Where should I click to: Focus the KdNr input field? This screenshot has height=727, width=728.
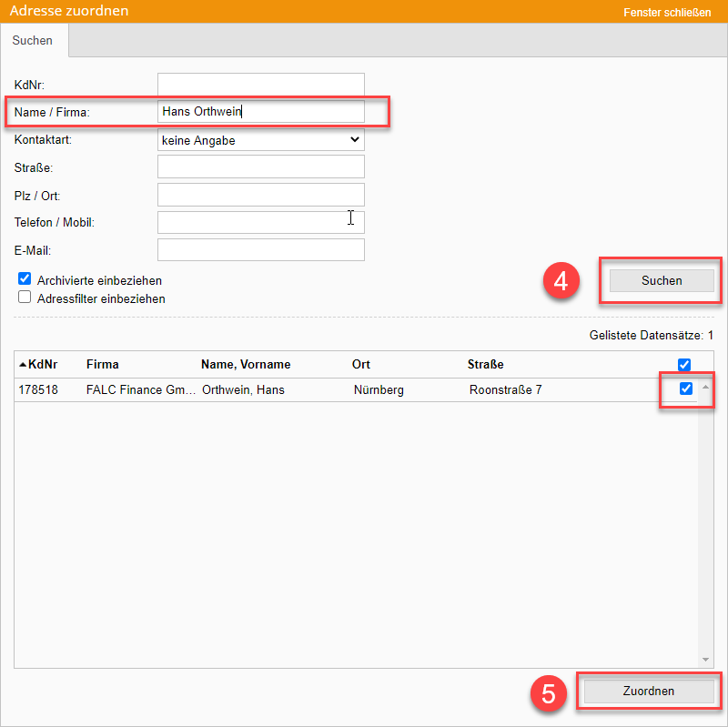260,85
